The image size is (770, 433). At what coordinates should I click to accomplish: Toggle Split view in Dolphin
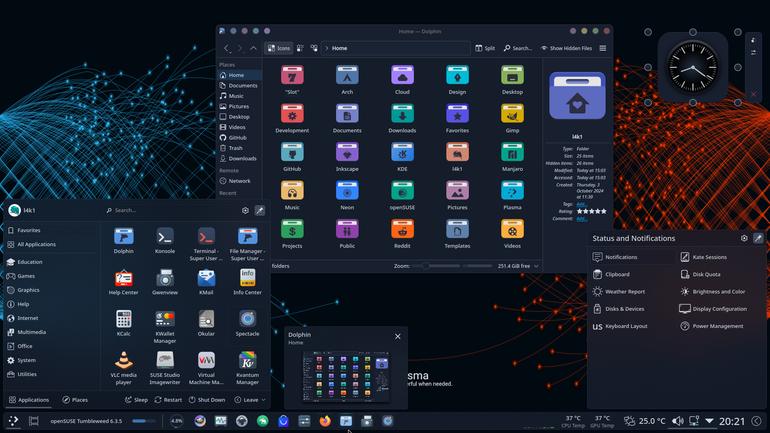(x=485, y=48)
